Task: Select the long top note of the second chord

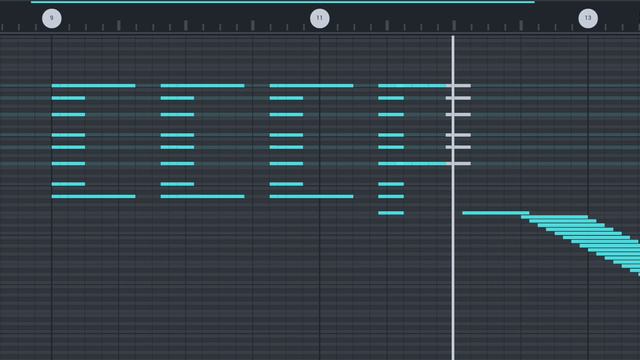Action: (x=202, y=86)
